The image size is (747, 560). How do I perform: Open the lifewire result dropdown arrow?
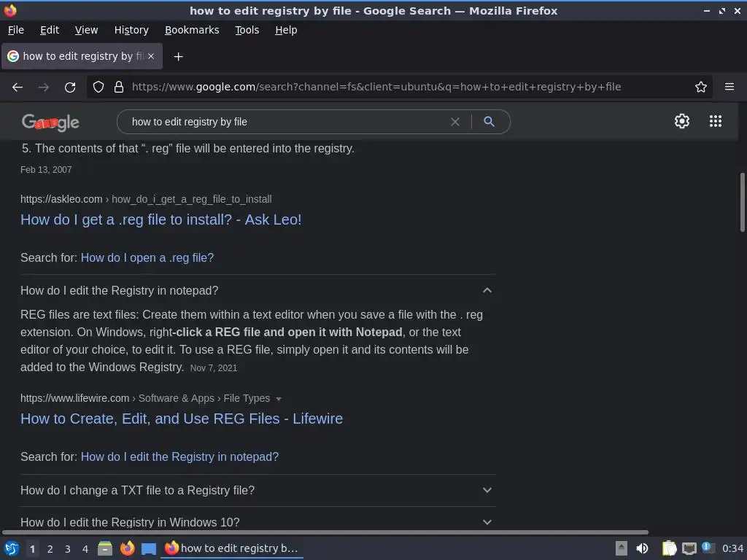279,399
